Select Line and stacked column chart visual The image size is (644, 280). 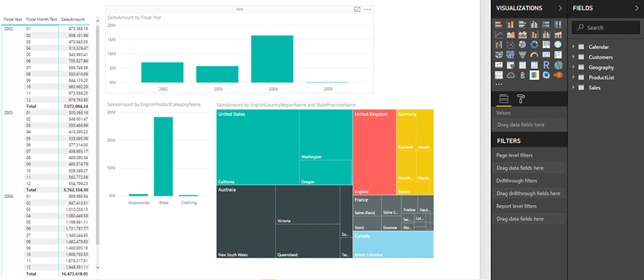click(534, 34)
